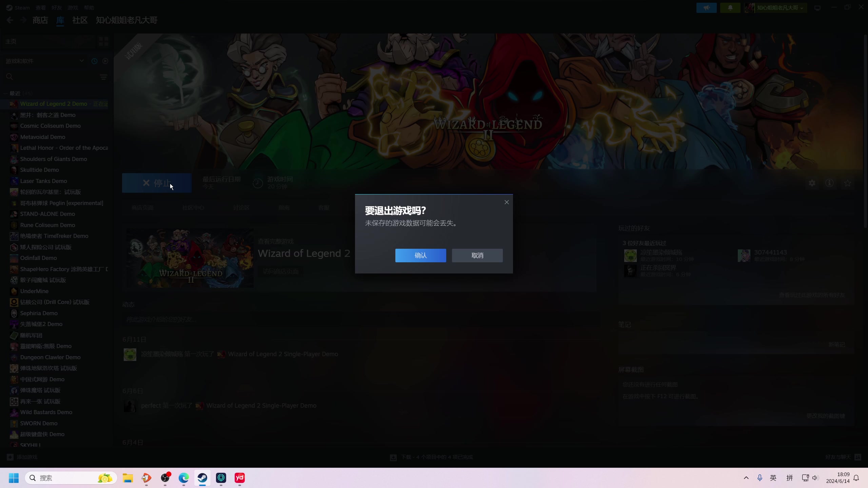The height and width of the screenshot is (488, 868).
Task: Toggle sort by recent clock icon
Action: point(94,61)
